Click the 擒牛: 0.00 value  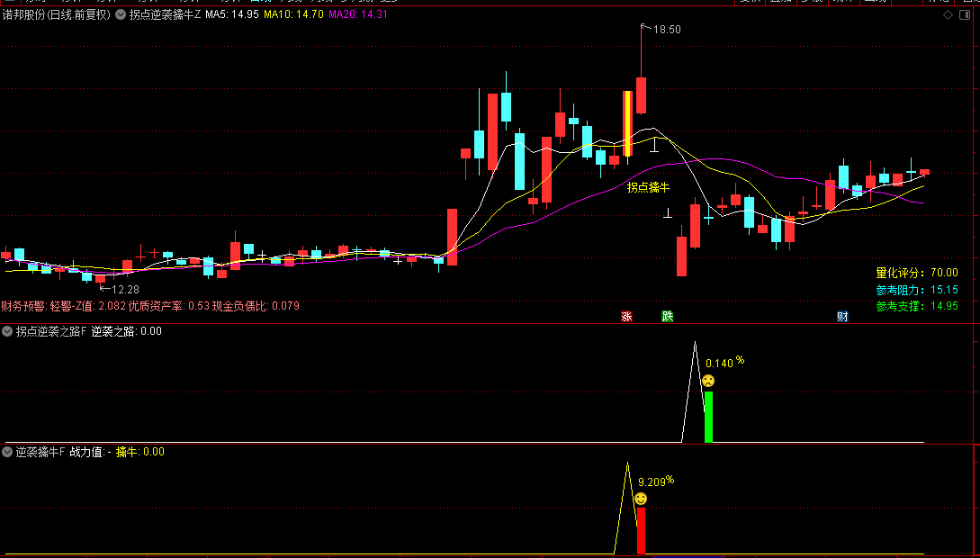pyautogui.click(x=140, y=452)
